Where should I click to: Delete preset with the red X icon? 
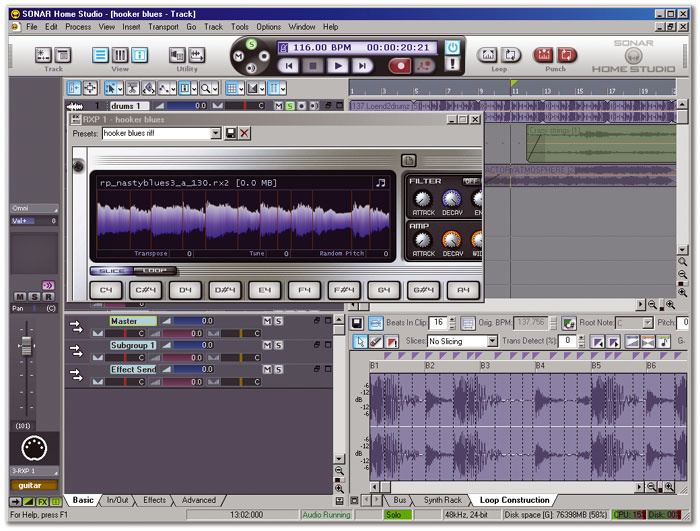click(245, 133)
